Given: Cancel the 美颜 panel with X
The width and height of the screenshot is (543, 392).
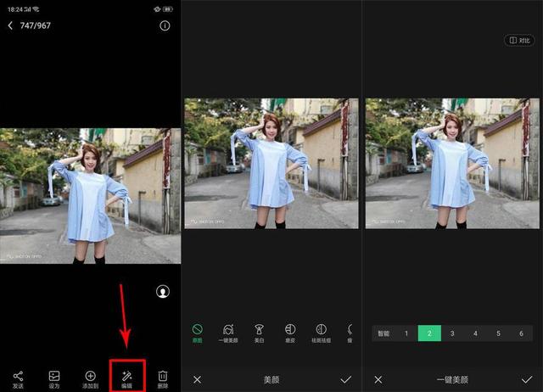Looking at the screenshot, I should [x=198, y=379].
